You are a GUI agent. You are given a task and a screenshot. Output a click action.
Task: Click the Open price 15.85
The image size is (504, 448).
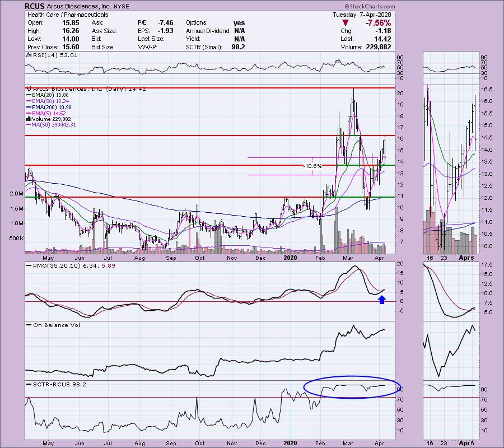point(71,23)
